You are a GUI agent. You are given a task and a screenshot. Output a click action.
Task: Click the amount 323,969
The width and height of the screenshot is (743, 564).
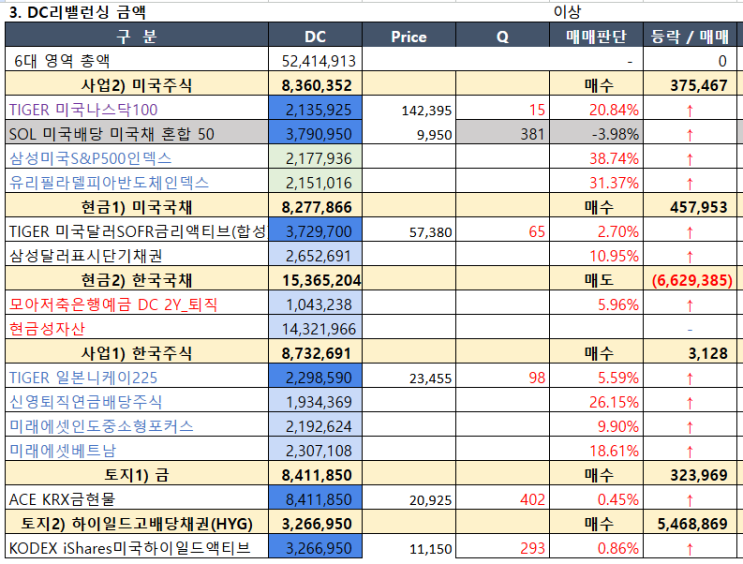pos(690,474)
